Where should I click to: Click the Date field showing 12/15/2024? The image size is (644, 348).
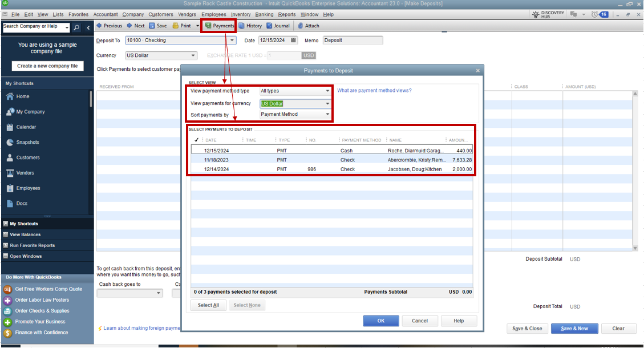coord(273,40)
